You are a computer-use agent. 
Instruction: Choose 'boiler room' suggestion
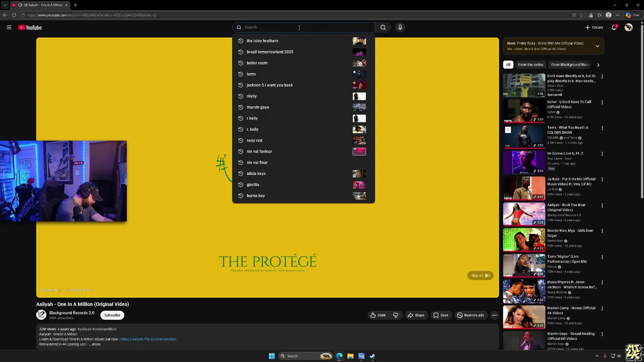click(303, 63)
